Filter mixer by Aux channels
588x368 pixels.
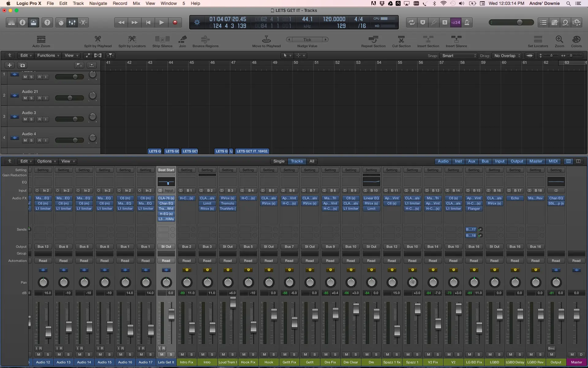tap(472, 161)
